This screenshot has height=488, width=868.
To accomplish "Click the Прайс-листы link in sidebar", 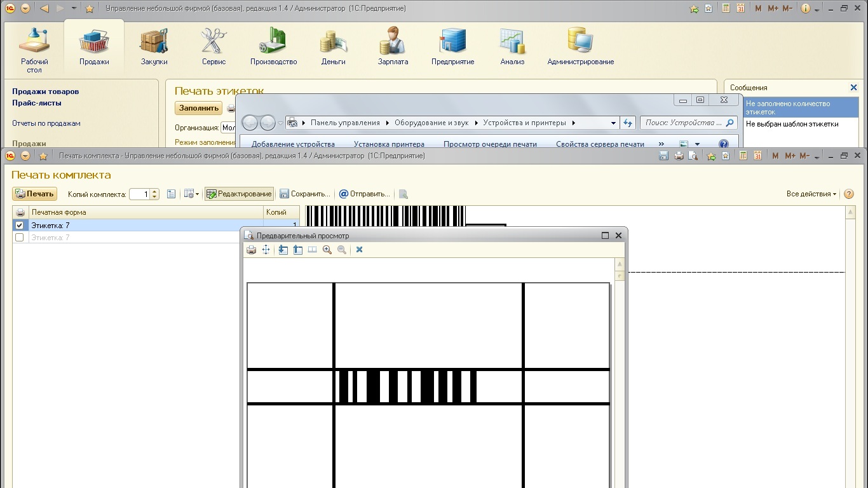I will click(37, 103).
